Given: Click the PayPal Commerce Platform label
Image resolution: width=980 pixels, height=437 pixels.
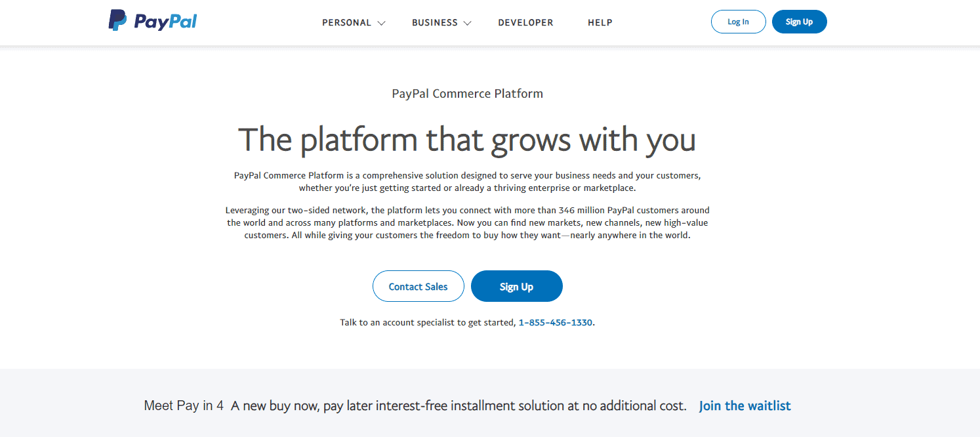Looking at the screenshot, I should [467, 93].
